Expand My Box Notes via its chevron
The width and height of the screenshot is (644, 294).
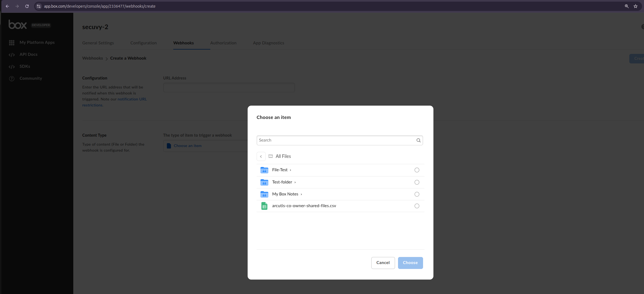(x=301, y=194)
